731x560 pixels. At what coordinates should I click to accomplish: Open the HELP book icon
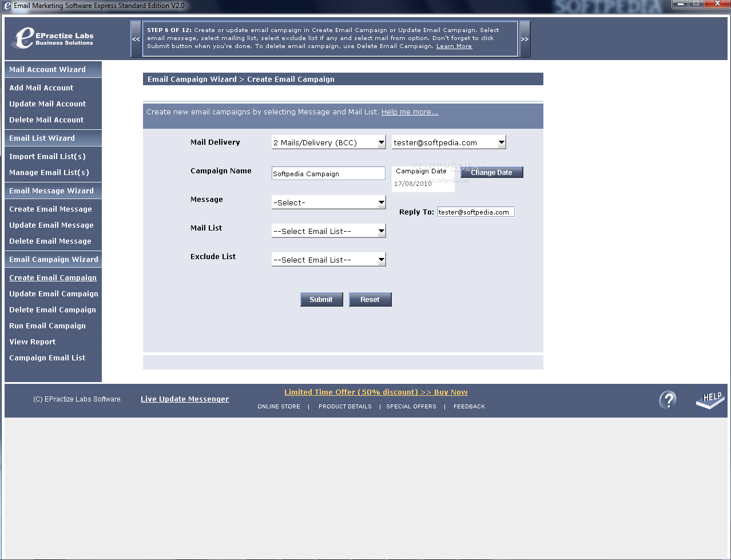tap(710, 400)
